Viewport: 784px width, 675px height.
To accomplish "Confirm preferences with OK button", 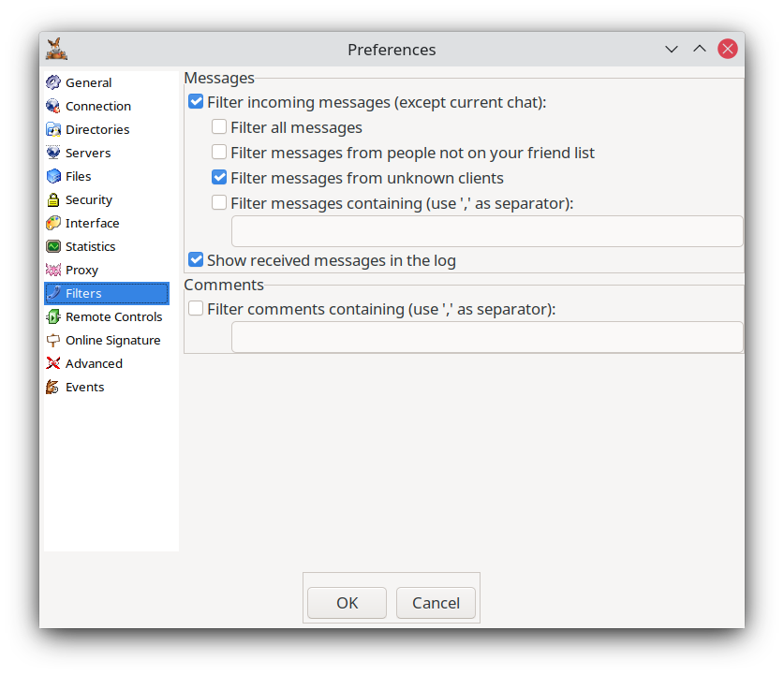I will (x=347, y=603).
